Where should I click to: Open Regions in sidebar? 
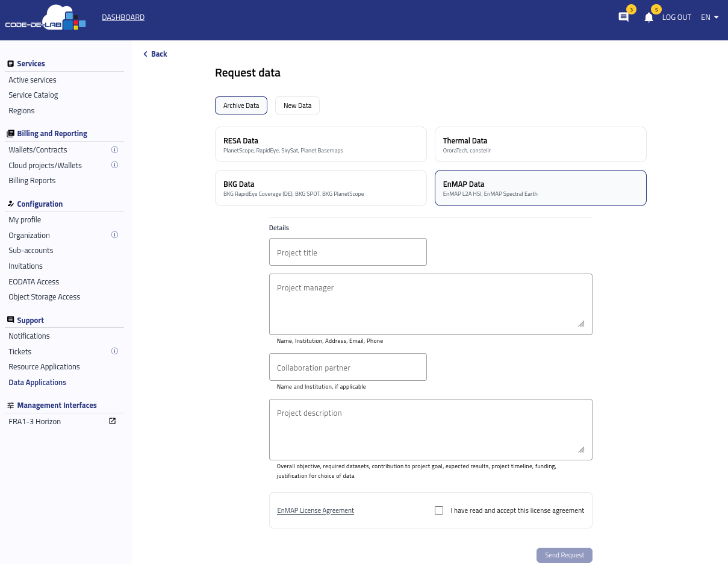[22, 111]
